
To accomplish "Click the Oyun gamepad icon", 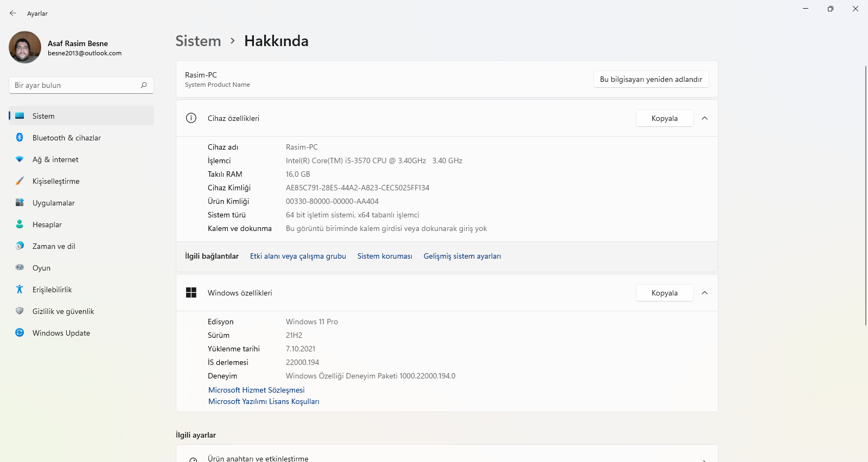I will [x=20, y=267].
